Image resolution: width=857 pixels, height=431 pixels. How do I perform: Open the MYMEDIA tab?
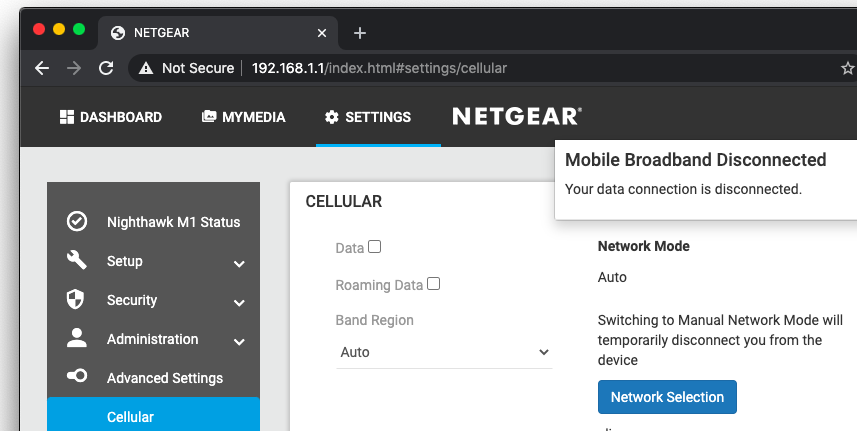pyautogui.click(x=244, y=117)
